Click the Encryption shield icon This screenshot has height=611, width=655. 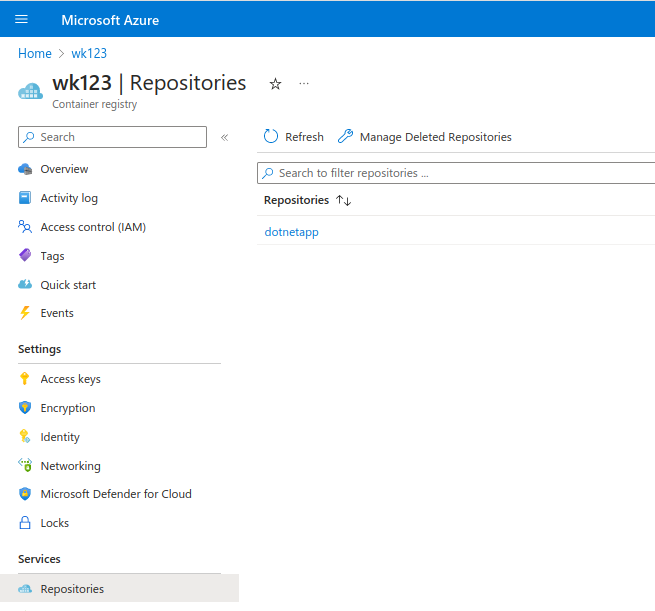[25, 408]
